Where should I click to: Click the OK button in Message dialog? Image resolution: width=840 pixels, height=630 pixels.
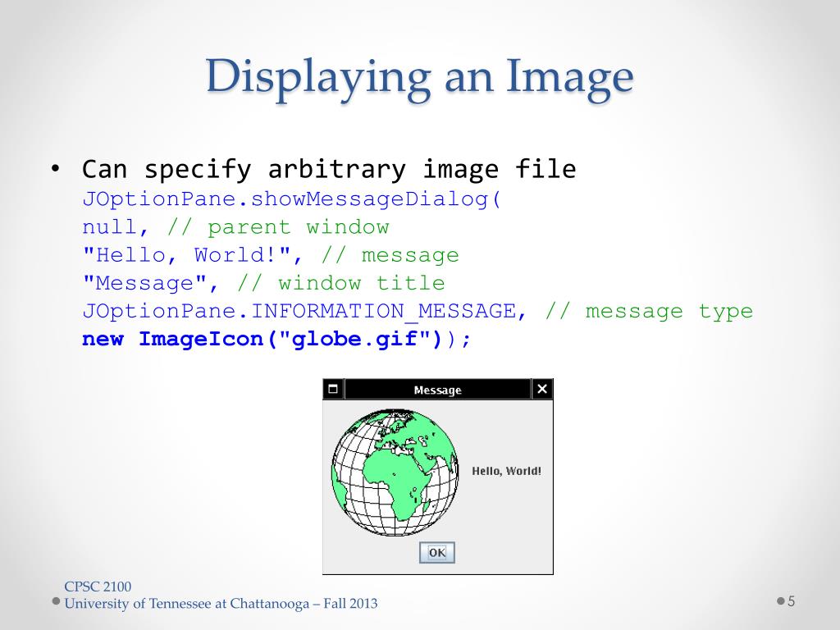pos(437,552)
